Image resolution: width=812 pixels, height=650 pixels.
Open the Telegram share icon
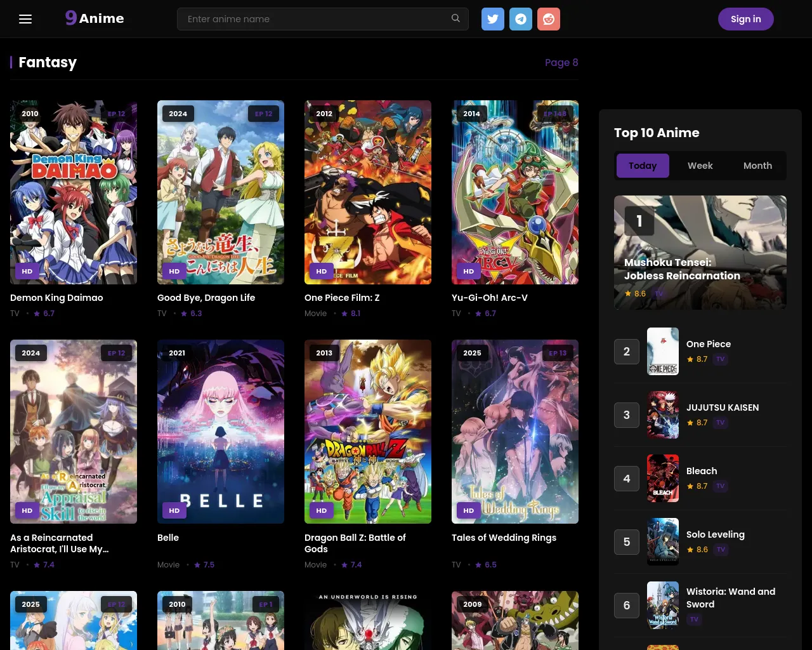tap(521, 19)
